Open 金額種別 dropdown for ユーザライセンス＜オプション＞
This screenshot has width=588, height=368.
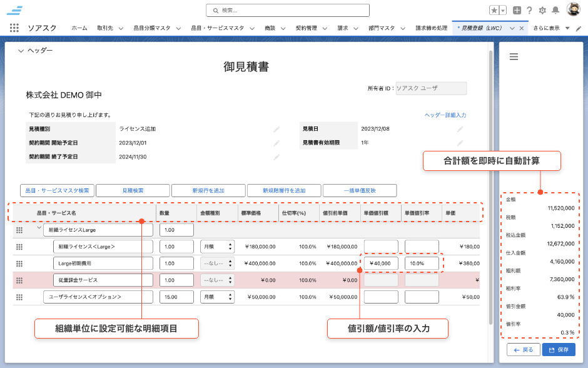[216, 297]
